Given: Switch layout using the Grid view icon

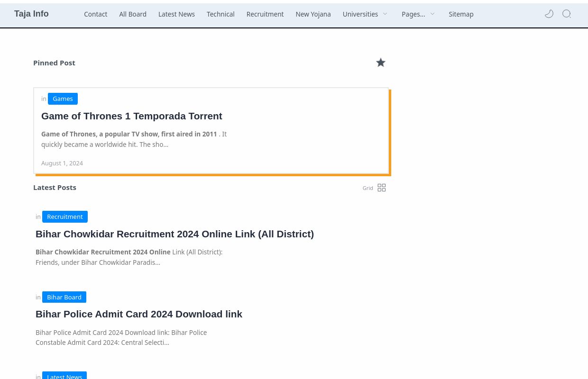Looking at the screenshot, I should coord(382,188).
